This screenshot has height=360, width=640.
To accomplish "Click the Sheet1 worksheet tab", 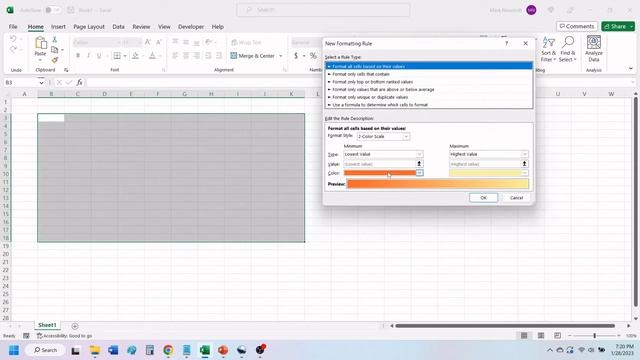I will pyautogui.click(x=47, y=325).
